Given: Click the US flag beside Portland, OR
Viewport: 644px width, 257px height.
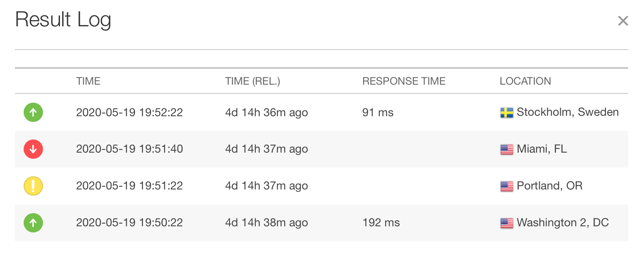Looking at the screenshot, I should point(506,186).
